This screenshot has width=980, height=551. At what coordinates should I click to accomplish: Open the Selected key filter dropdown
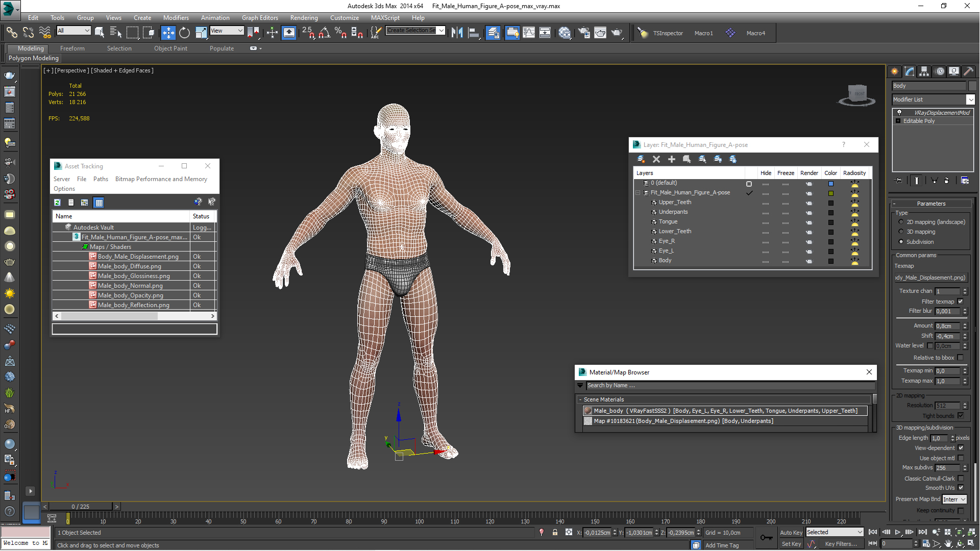835,532
